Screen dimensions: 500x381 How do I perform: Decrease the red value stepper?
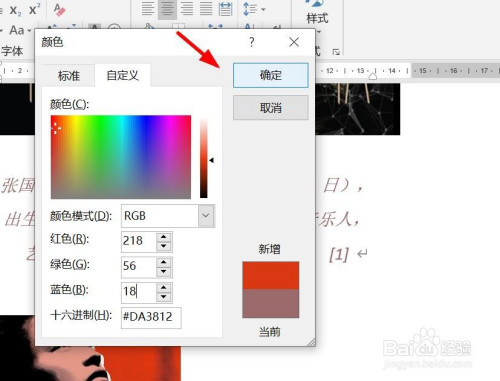tap(164, 246)
